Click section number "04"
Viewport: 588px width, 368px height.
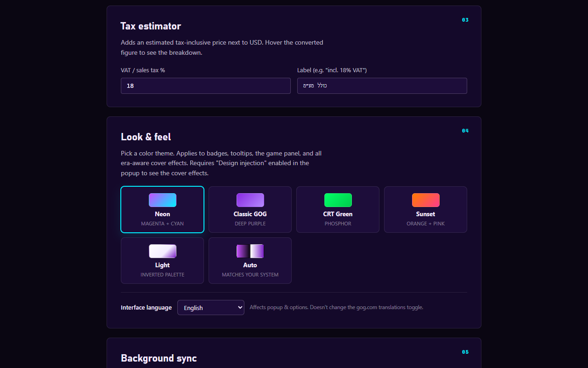click(465, 131)
